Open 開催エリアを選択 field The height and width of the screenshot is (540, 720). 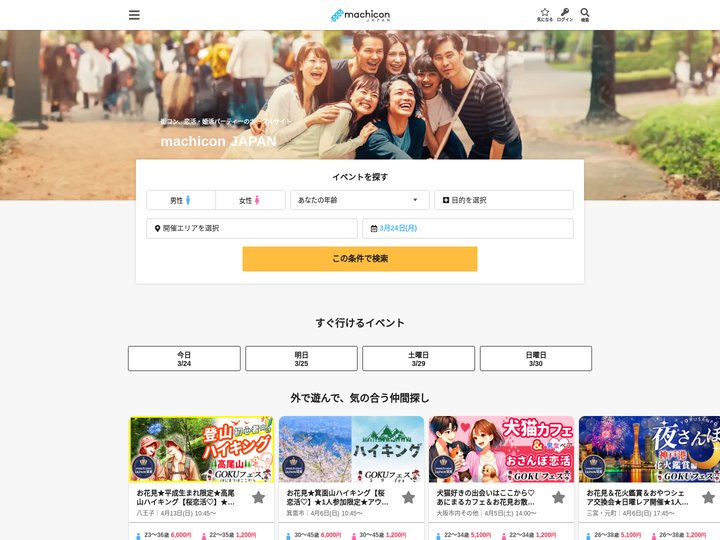252,228
